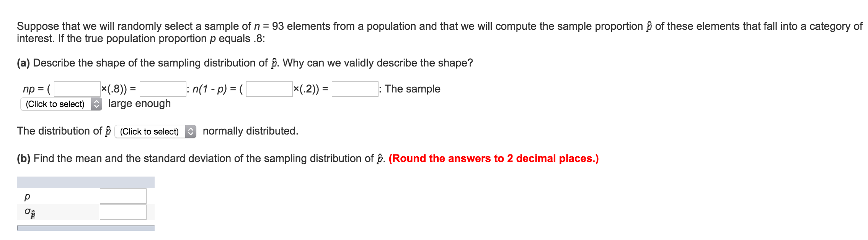The height and width of the screenshot is (240, 868).
Task: Click the table's bottom border bar
Action: point(86,228)
